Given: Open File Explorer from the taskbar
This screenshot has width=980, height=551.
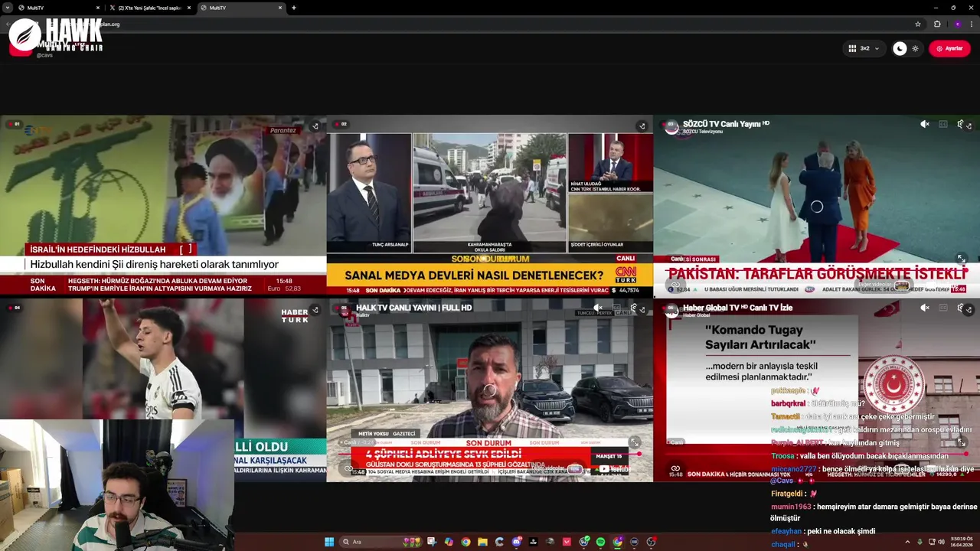Looking at the screenshot, I should coord(483,542).
